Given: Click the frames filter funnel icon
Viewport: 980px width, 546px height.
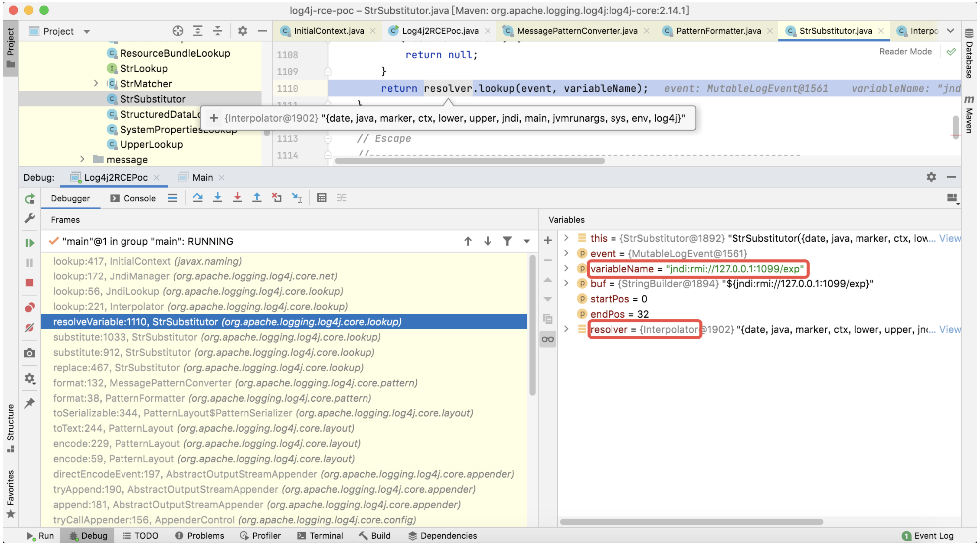Looking at the screenshot, I should point(507,241).
